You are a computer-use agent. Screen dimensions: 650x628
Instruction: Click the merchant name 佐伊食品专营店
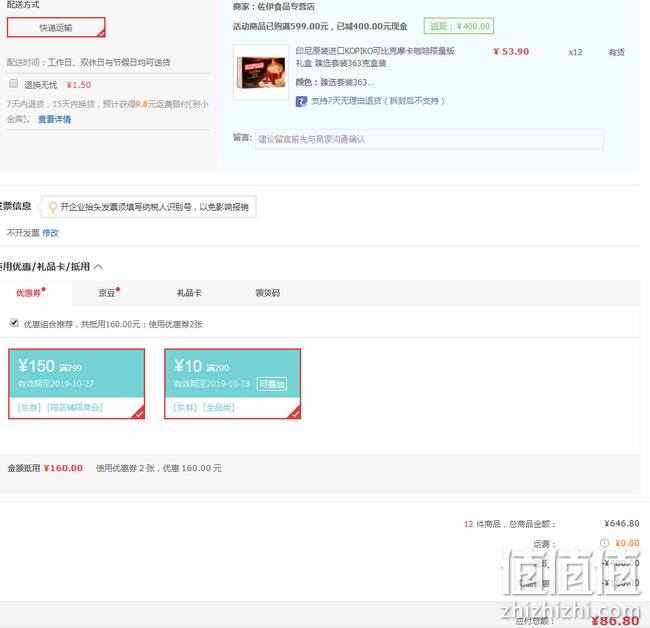(x=286, y=7)
